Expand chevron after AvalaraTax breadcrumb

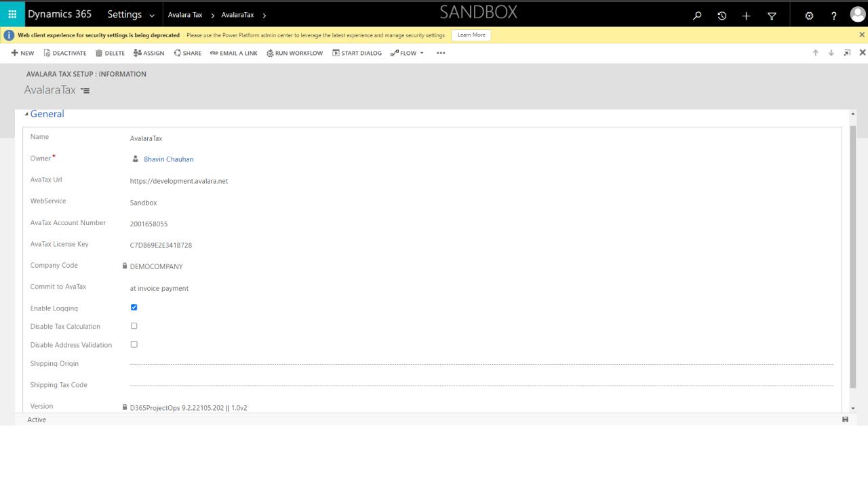pyautogui.click(x=264, y=15)
